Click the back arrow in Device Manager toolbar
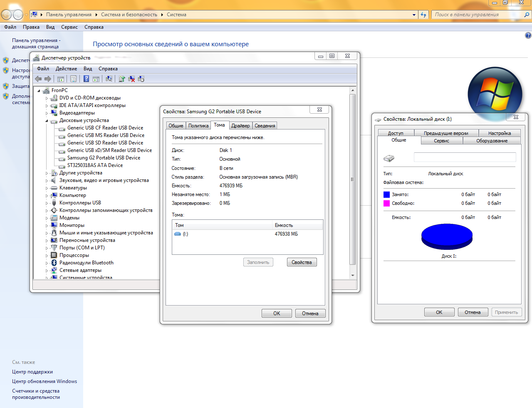Viewport: 532px width, 408px height. (38, 79)
